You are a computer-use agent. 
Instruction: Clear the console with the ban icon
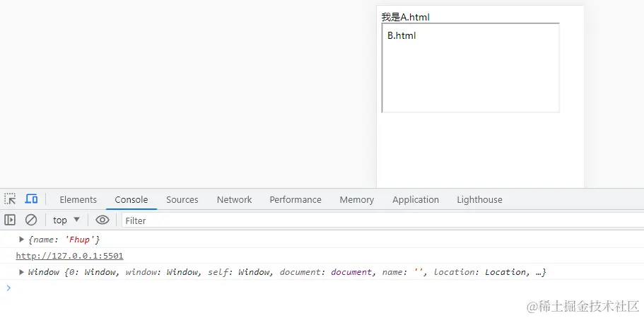(31, 220)
